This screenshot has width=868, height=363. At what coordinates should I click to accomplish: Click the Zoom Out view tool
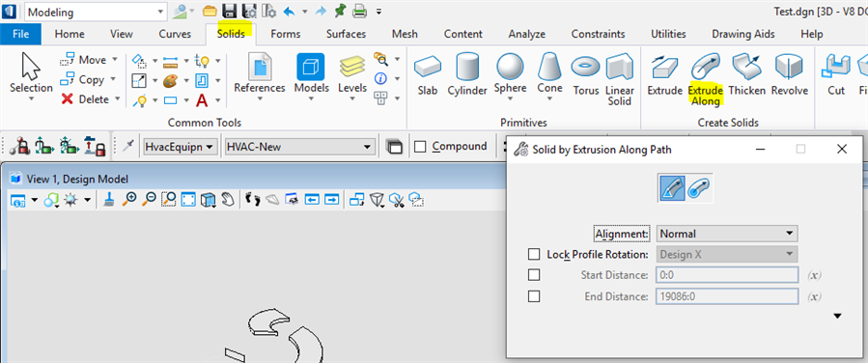[x=149, y=199]
